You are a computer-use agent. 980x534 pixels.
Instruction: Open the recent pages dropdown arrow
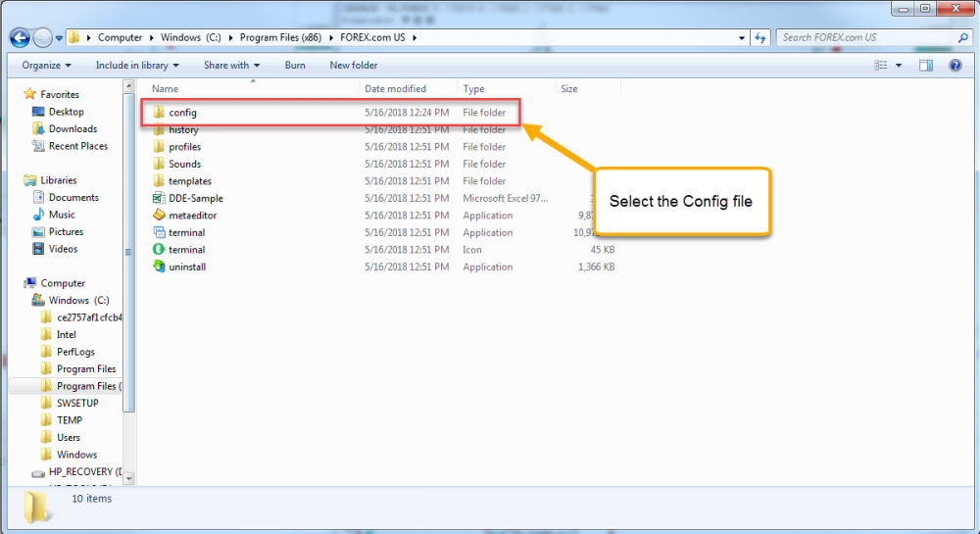point(59,38)
